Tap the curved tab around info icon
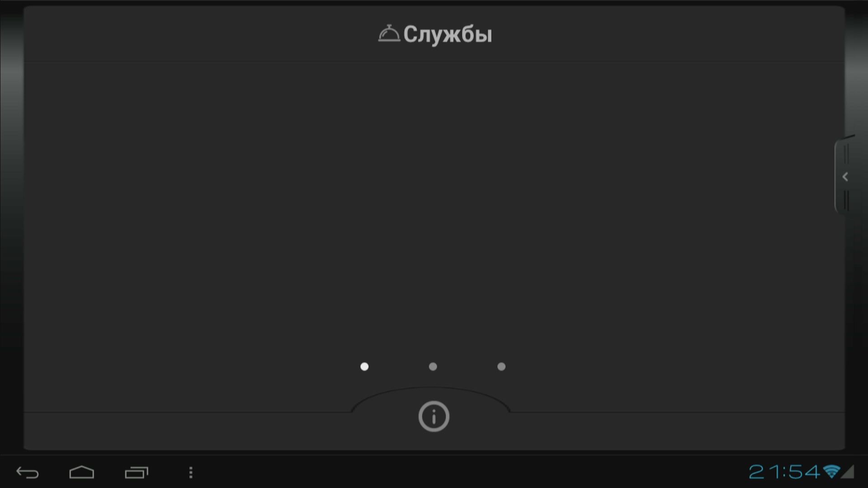The height and width of the screenshot is (488, 868). pos(431,400)
